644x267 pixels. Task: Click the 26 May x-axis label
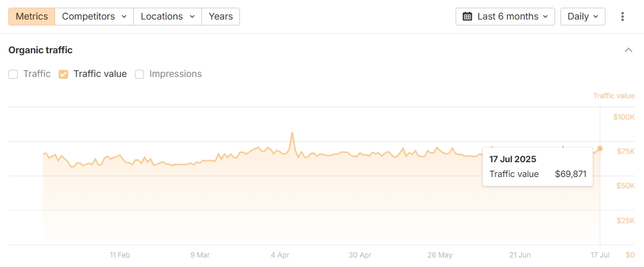(x=440, y=255)
